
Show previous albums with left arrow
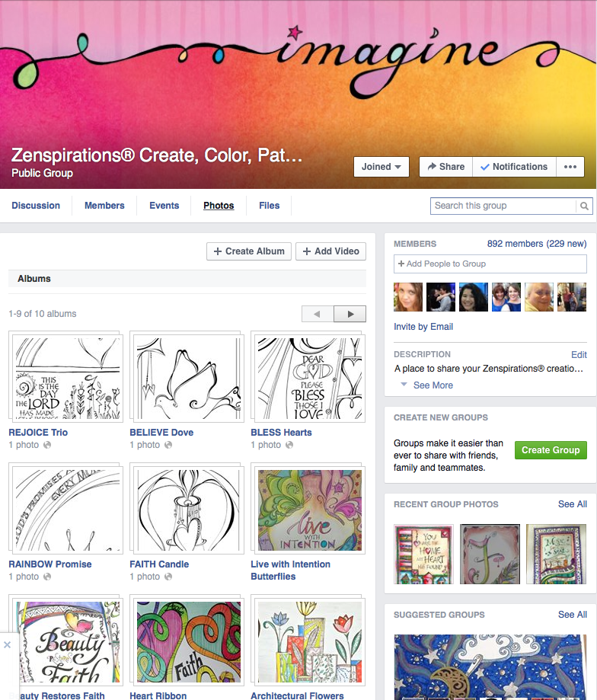pos(318,314)
